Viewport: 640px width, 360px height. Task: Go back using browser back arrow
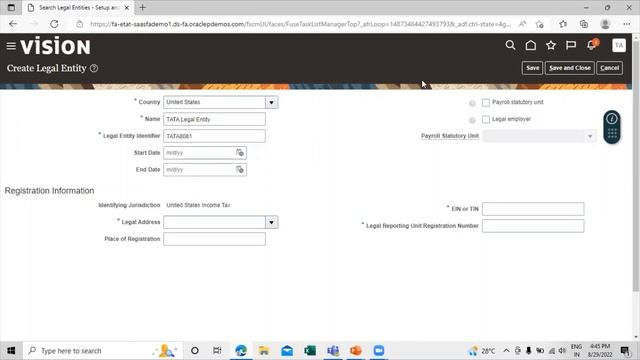point(13,24)
